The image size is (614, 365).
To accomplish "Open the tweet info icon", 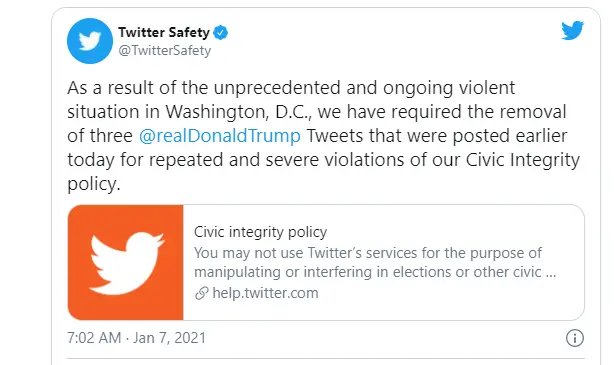I will (x=574, y=338).
